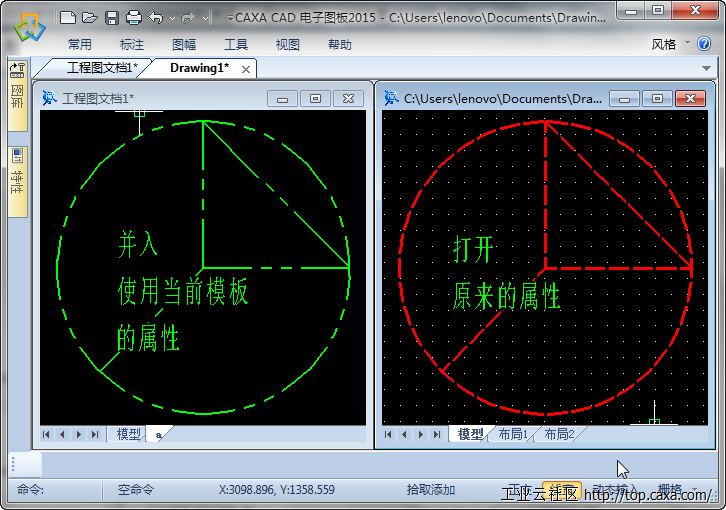Image resolution: width=726 pixels, height=510 pixels.
Task: Expand the quick access toolbar customize arrow
Action: click(230, 17)
